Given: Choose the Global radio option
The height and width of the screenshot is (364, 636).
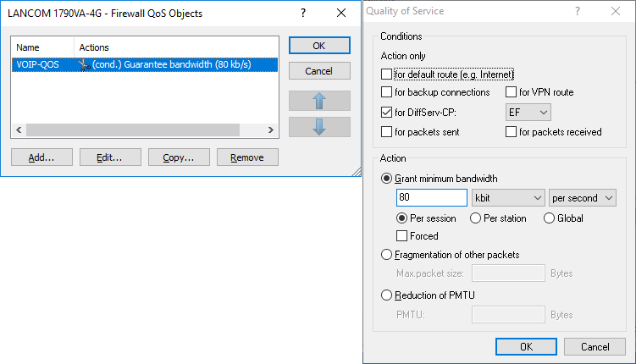Looking at the screenshot, I should click(x=549, y=218).
